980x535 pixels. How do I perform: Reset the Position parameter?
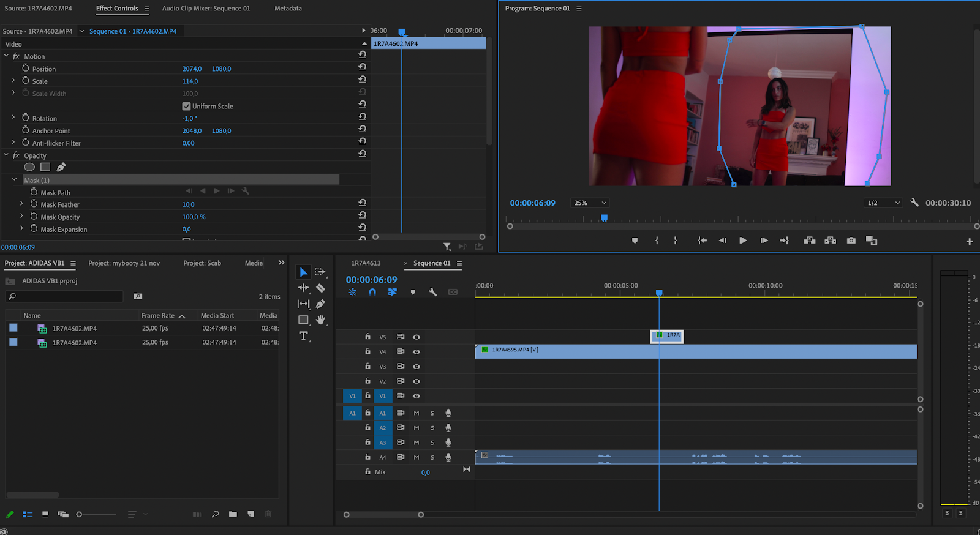362,67
